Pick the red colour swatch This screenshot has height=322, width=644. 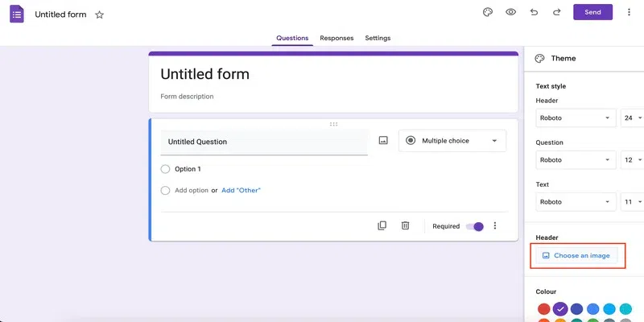(544, 308)
